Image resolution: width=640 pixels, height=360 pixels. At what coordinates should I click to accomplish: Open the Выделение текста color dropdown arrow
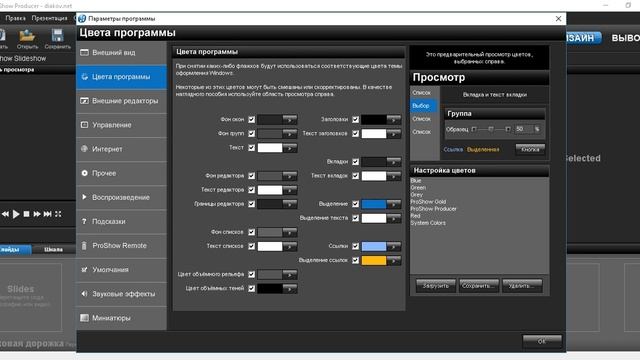394,218
